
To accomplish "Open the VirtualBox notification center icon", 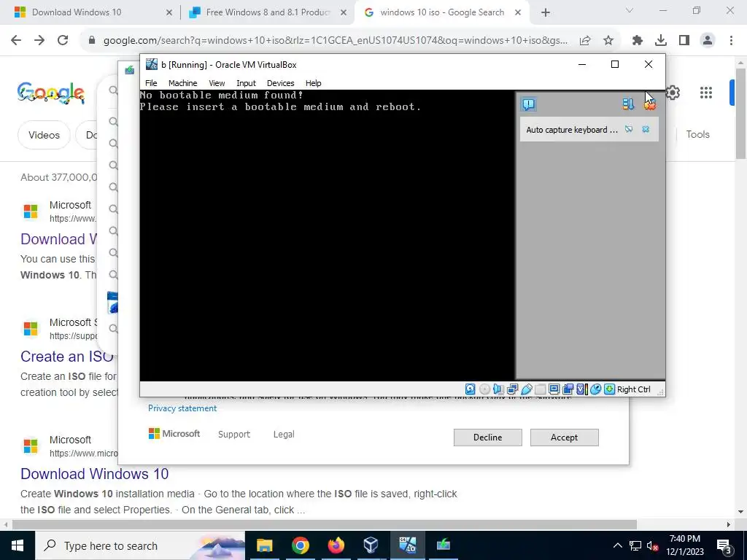I will pos(528,104).
